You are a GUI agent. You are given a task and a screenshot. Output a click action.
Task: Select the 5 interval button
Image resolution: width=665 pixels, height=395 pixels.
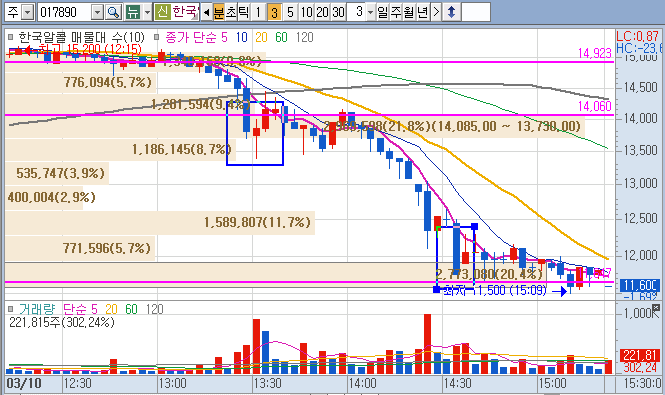290,12
